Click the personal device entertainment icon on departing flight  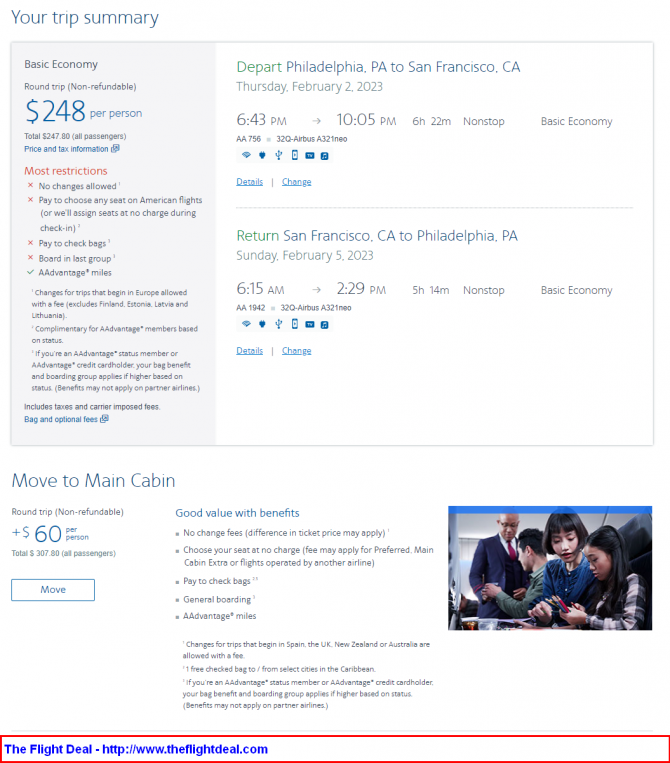click(294, 155)
